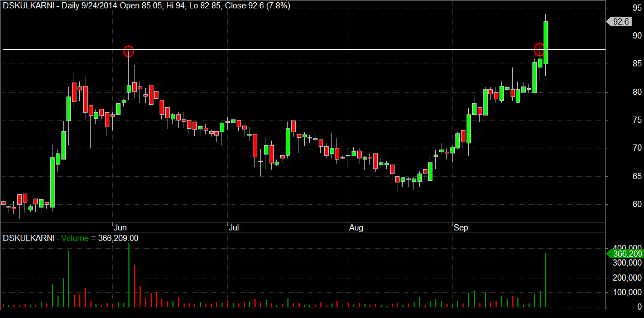Click the 95 price axis label
644x318 pixels.
click(x=637, y=8)
